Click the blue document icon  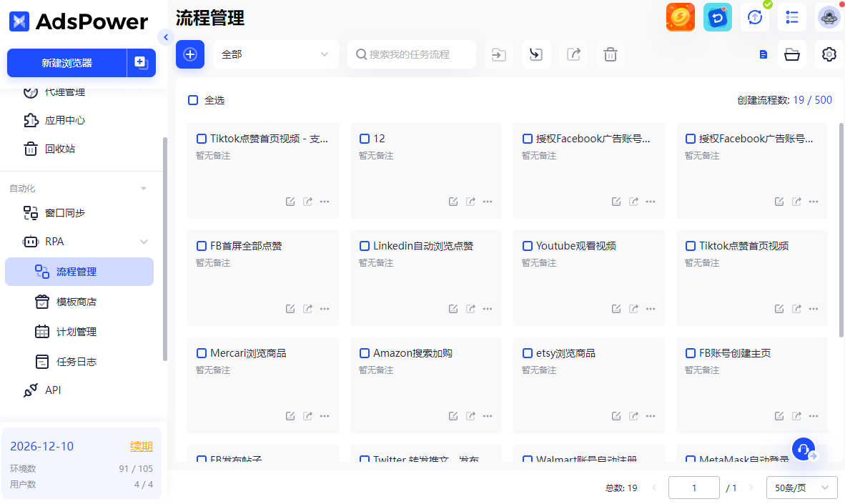763,54
